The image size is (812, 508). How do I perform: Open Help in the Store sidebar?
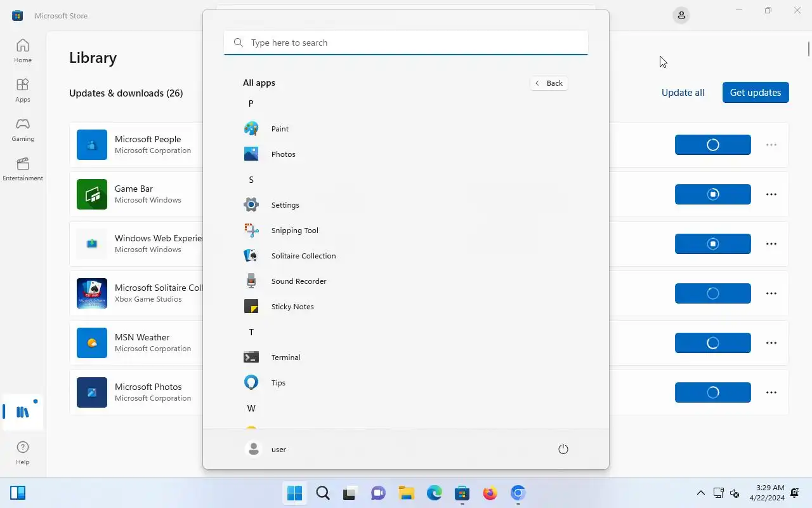tap(23, 453)
